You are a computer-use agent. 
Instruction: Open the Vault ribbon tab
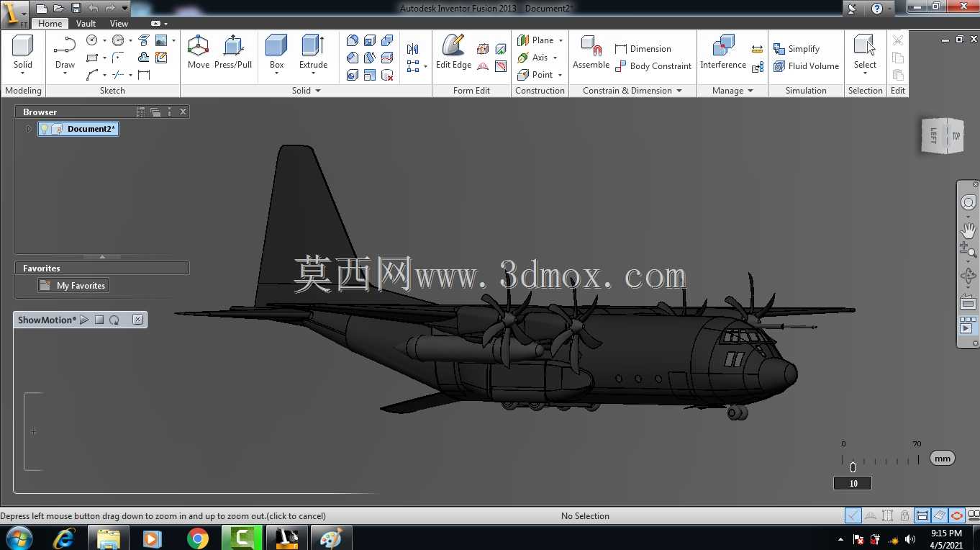tap(86, 24)
